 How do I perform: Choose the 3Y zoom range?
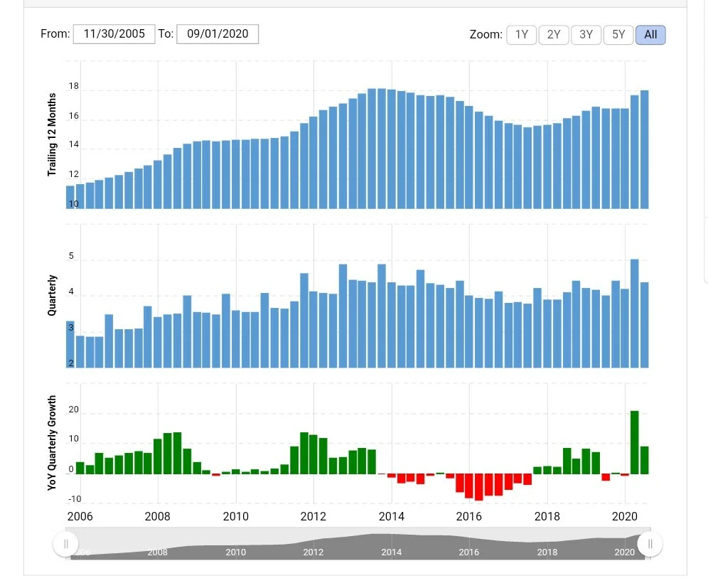click(x=586, y=35)
